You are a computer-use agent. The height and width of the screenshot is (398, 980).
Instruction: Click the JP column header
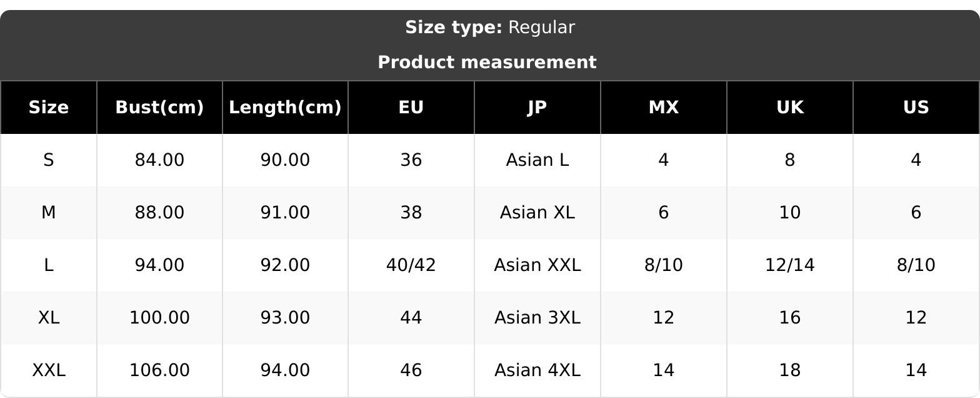[x=537, y=108]
